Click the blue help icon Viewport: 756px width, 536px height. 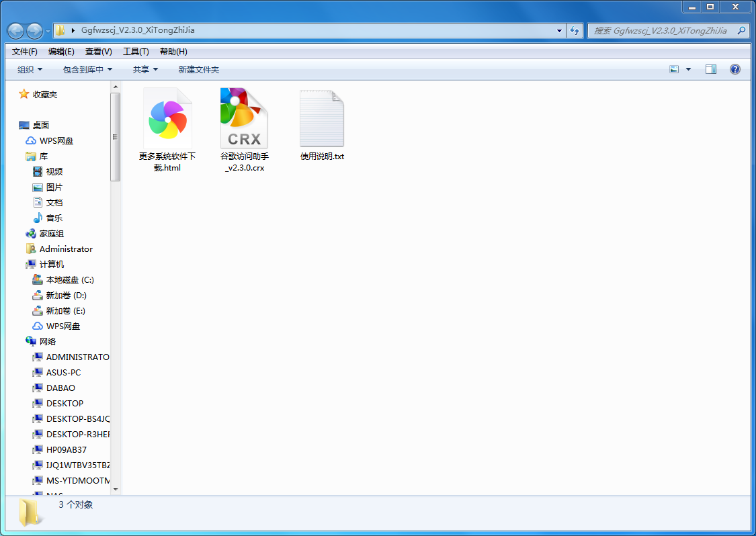[x=734, y=69]
